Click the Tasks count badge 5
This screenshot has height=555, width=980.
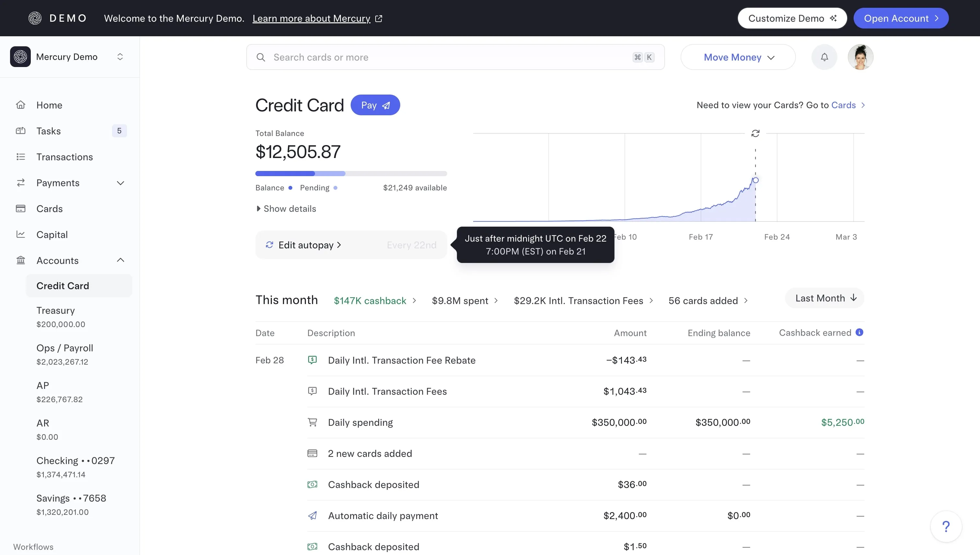point(119,131)
